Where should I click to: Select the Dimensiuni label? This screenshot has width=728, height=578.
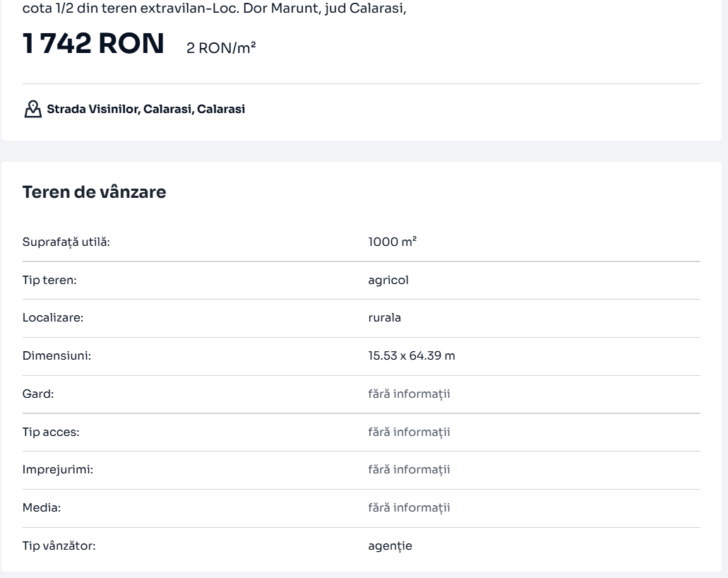[x=56, y=356]
